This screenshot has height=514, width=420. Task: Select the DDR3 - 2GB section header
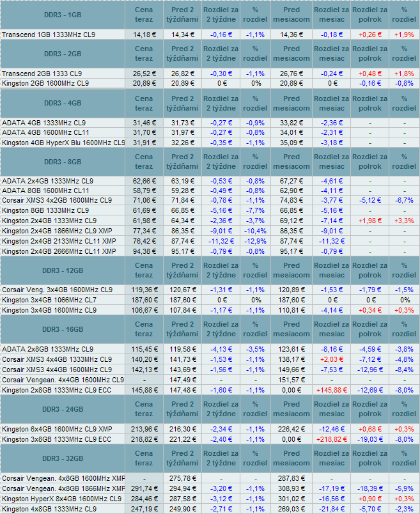click(x=63, y=54)
